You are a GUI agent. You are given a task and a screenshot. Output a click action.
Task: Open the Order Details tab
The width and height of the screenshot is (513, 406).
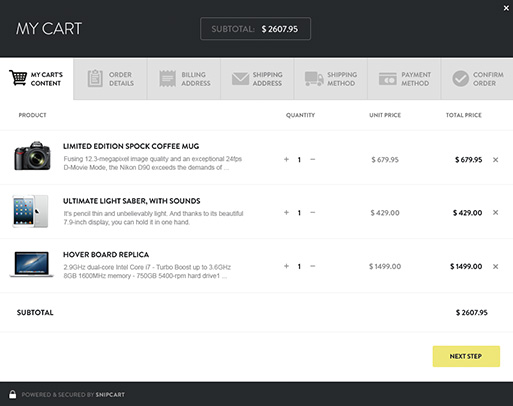(x=110, y=79)
